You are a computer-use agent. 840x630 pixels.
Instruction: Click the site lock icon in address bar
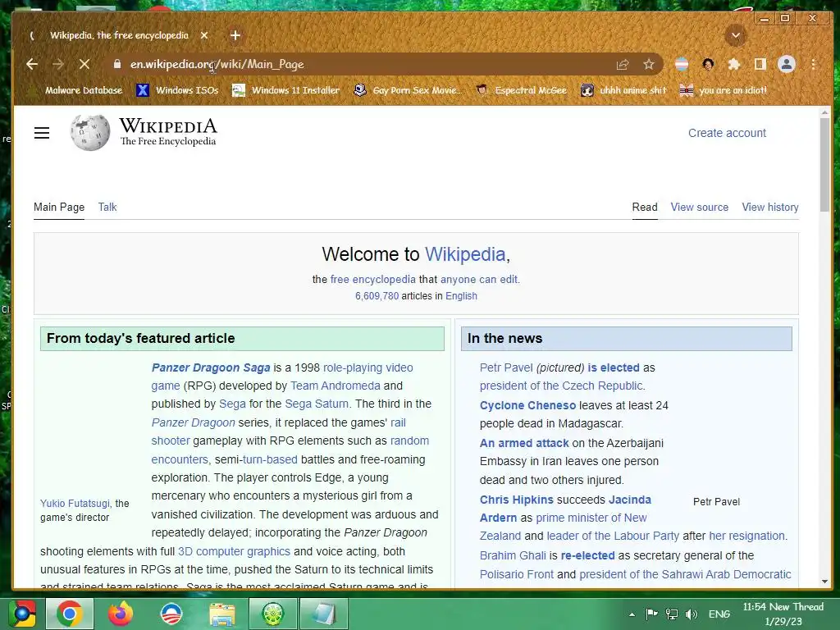[x=117, y=64]
